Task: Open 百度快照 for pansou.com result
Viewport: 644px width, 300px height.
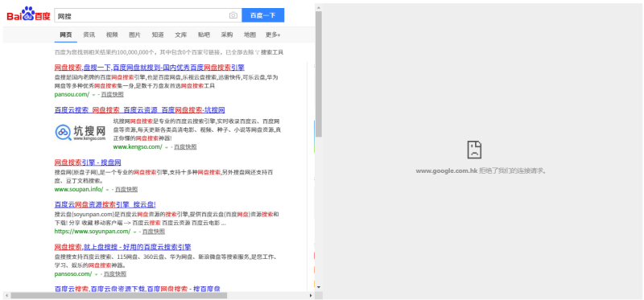Action: (x=113, y=94)
